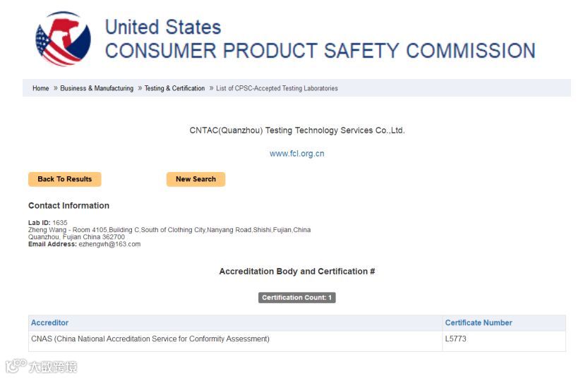Navigate to the Testing & Certification breadcrumb
Screen dimensions: 588x378
tap(174, 89)
